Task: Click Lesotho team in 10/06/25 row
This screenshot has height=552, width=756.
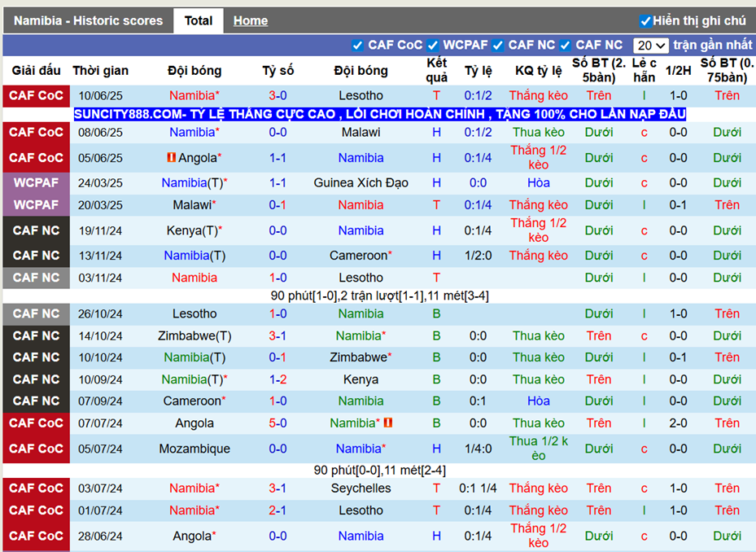Action: click(361, 95)
